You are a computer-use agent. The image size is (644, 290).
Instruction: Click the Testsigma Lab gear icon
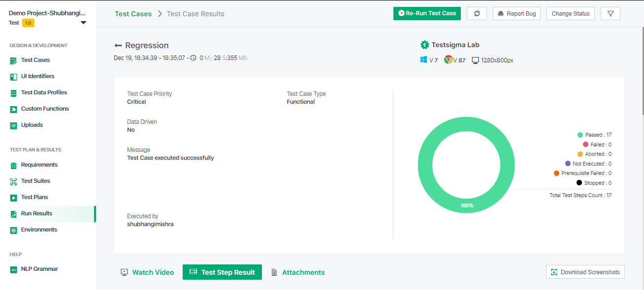click(x=425, y=45)
